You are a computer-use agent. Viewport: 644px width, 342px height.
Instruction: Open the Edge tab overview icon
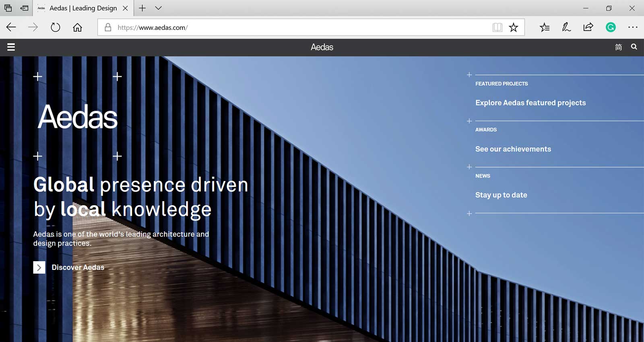(8, 8)
